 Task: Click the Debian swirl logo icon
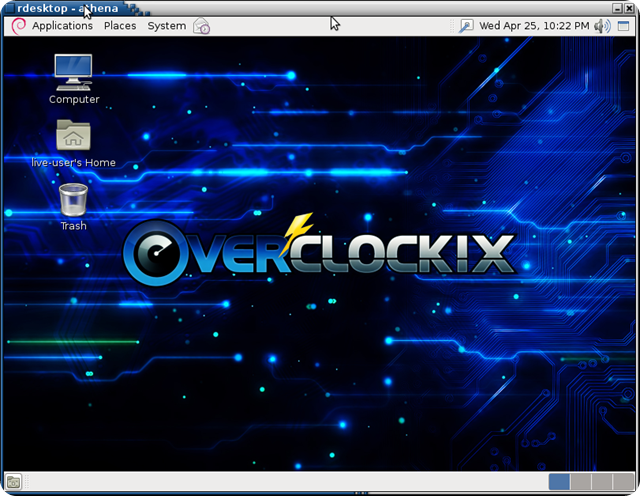point(18,26)
